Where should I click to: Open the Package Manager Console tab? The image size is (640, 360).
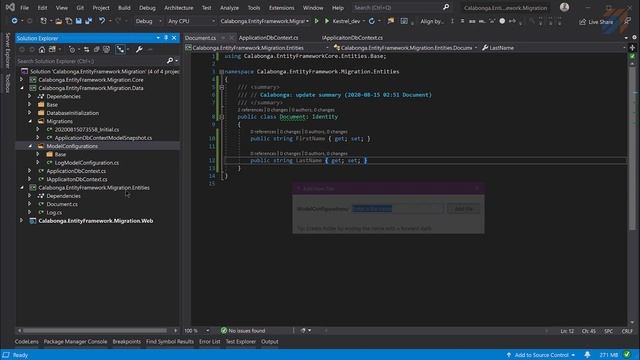coord(76,342)
